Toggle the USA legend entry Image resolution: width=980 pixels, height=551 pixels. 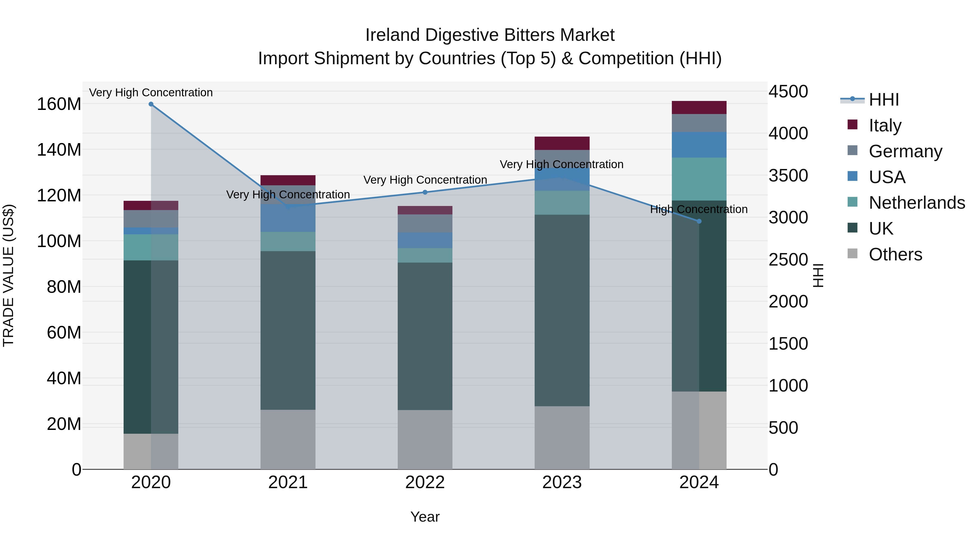coord(877,177)
